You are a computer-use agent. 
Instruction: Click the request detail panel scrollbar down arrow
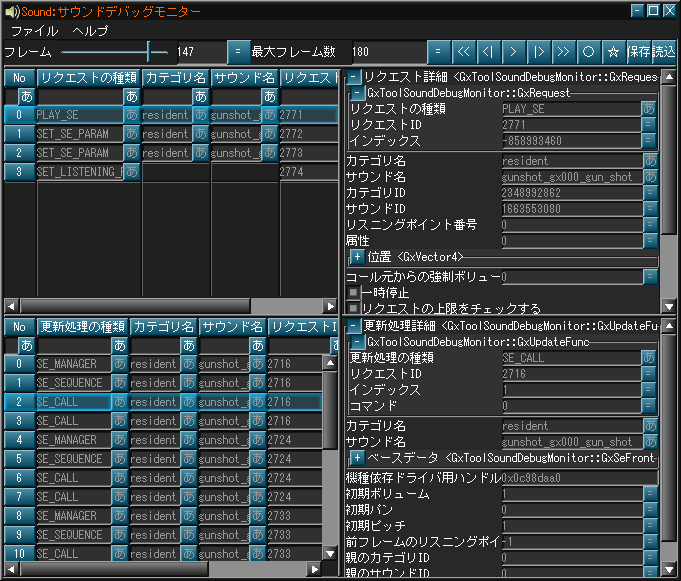coord(669,307)
